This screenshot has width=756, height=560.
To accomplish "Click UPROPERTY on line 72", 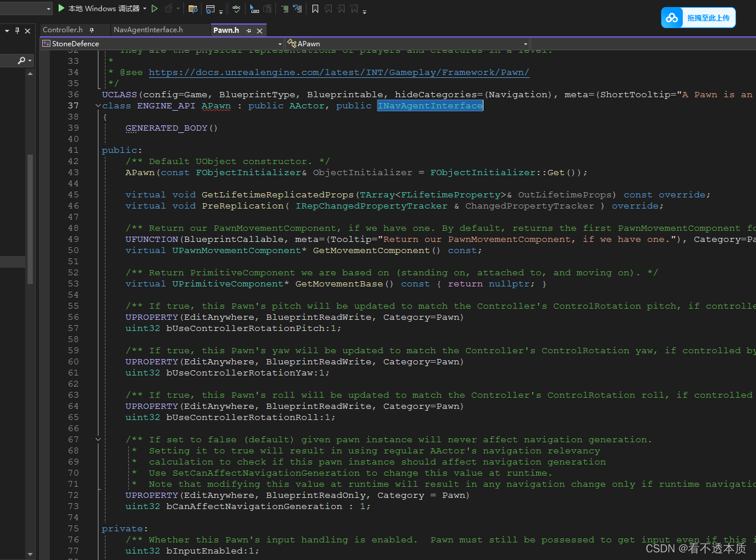I will click(x=151, y=496).
